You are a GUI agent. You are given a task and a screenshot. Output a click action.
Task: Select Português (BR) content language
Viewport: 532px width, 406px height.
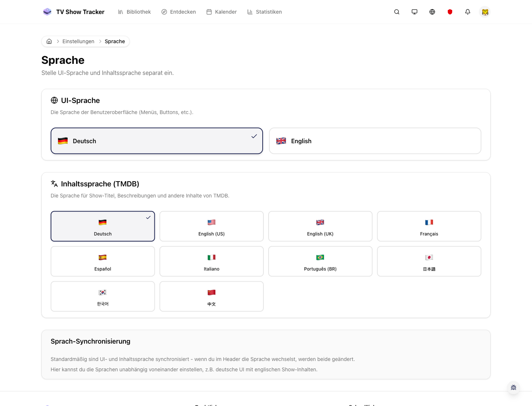320,261
